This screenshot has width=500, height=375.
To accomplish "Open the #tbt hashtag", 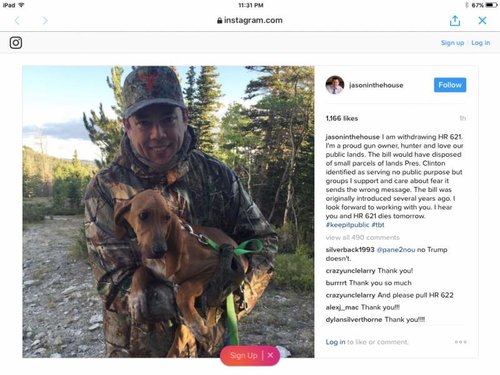I will point(378,225).
